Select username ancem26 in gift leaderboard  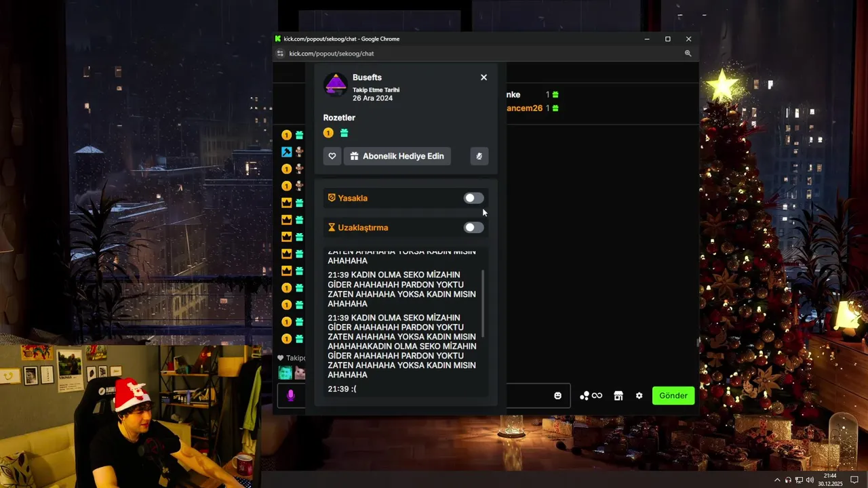click(525, 108)
